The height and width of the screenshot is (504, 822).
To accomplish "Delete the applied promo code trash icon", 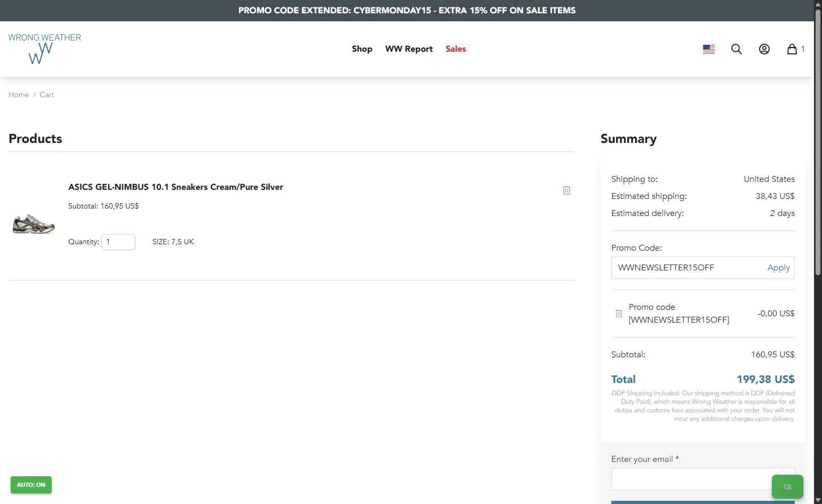I will (619, 314).
